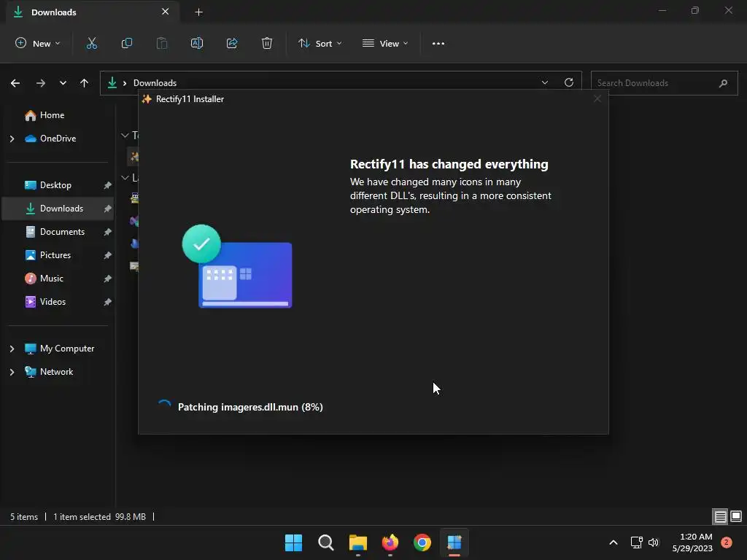The width and height of the screenshot is (747, 560).
Task: Refresh the Downloads folder view
Action: 569,82
